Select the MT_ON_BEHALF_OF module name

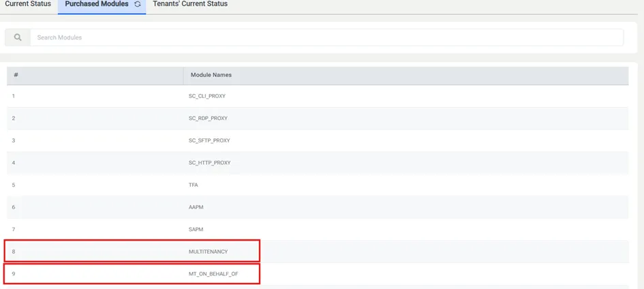[213, 273]
